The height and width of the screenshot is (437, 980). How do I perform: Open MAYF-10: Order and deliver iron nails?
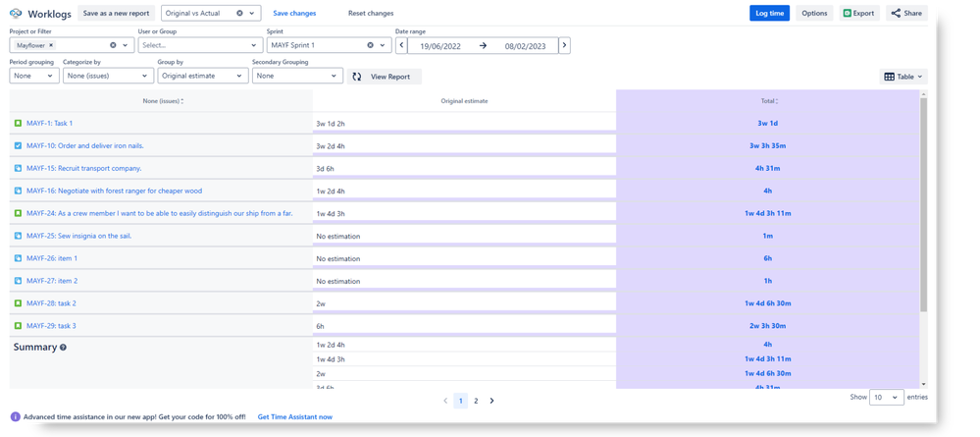[85, 146]
